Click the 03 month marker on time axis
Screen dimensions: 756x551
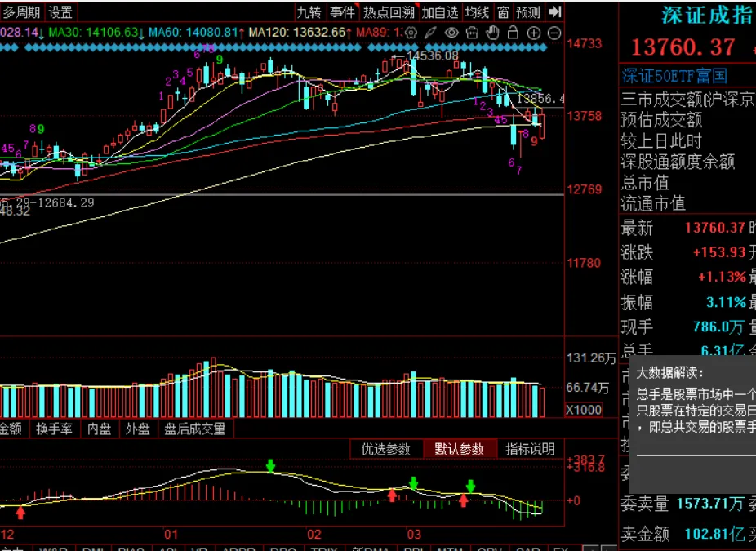pos(414,535)
